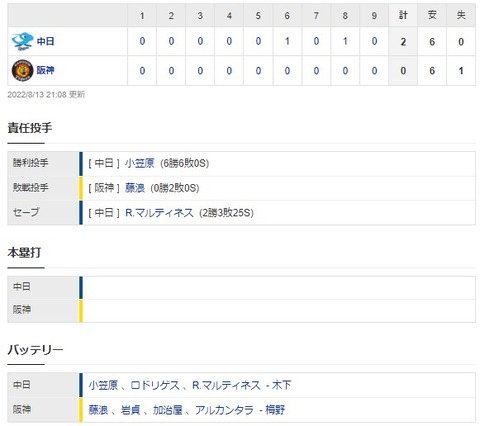
Task: Open save pitcher R.マルティネス link
Action: [x=159, y=213]
